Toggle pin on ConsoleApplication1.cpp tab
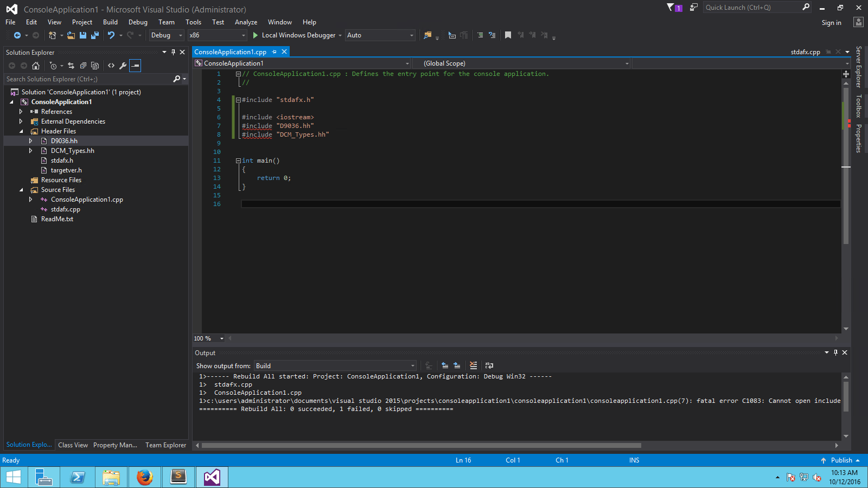The image size is (868, 488). click(x=275, y=52)
